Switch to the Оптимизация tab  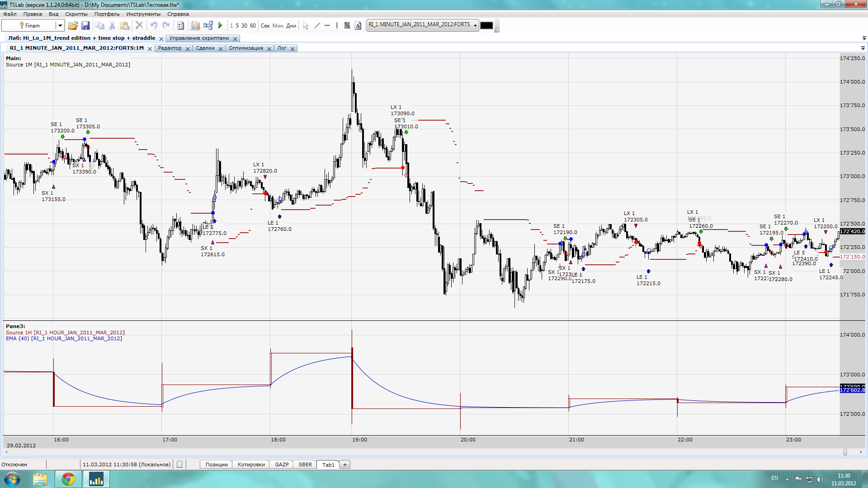[245, 48]
